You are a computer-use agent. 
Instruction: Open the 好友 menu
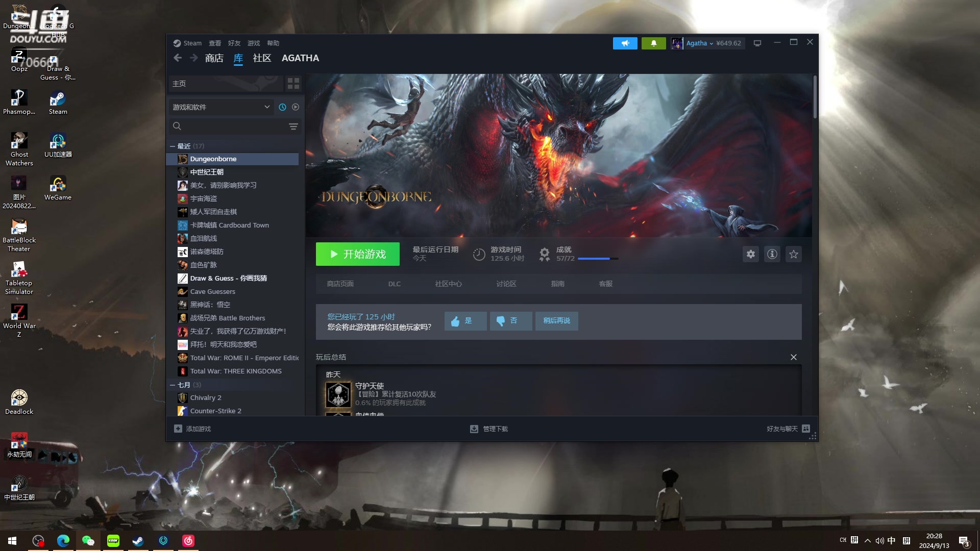coord(234,43)
